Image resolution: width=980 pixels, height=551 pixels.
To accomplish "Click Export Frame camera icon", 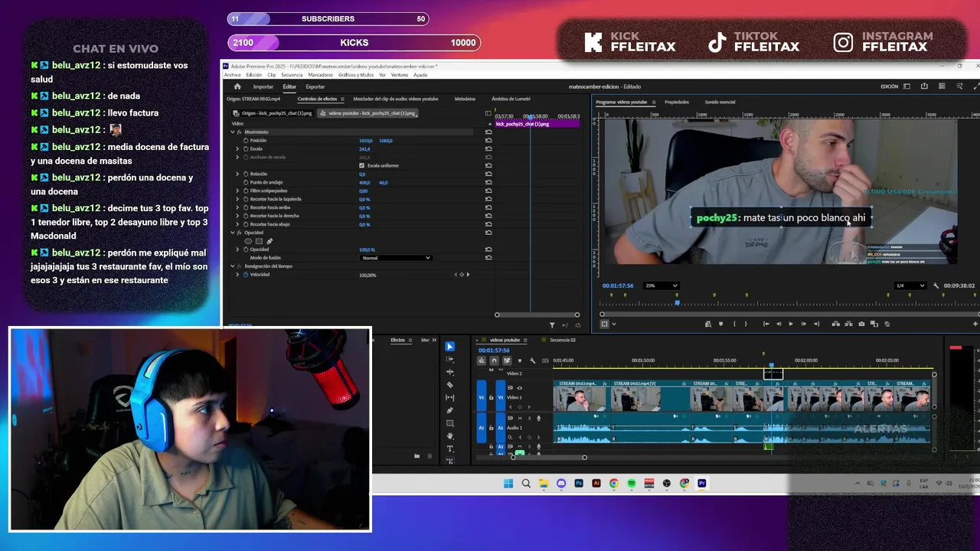I will [x=861, y=324].
